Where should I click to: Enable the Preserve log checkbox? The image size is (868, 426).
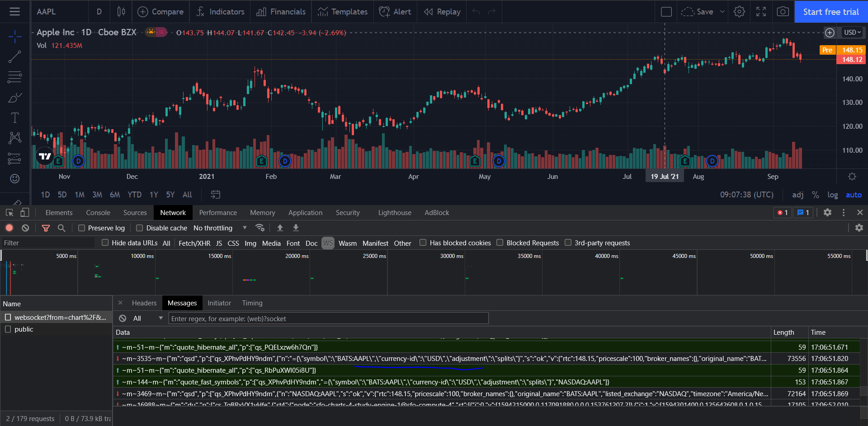tap(81, 228)
